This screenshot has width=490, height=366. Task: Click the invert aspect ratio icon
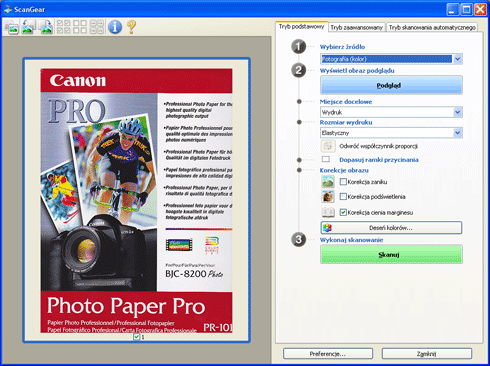coord(328,146)
